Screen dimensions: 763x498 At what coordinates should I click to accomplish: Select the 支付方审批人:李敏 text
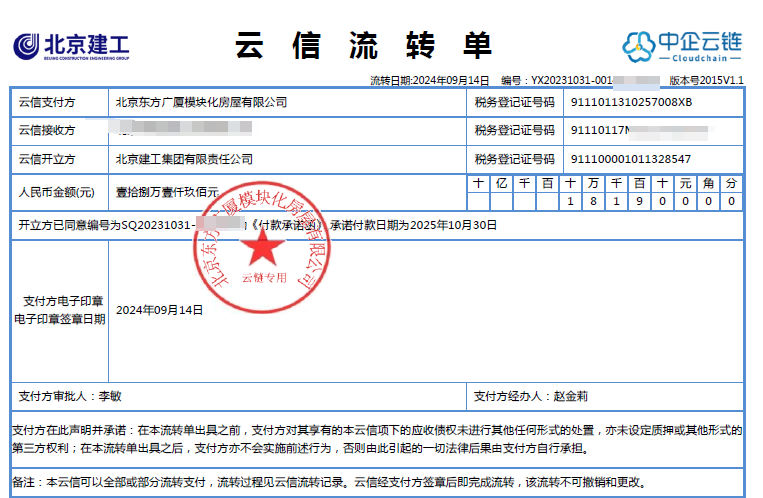pyautogui.click(x=70, y=396)
